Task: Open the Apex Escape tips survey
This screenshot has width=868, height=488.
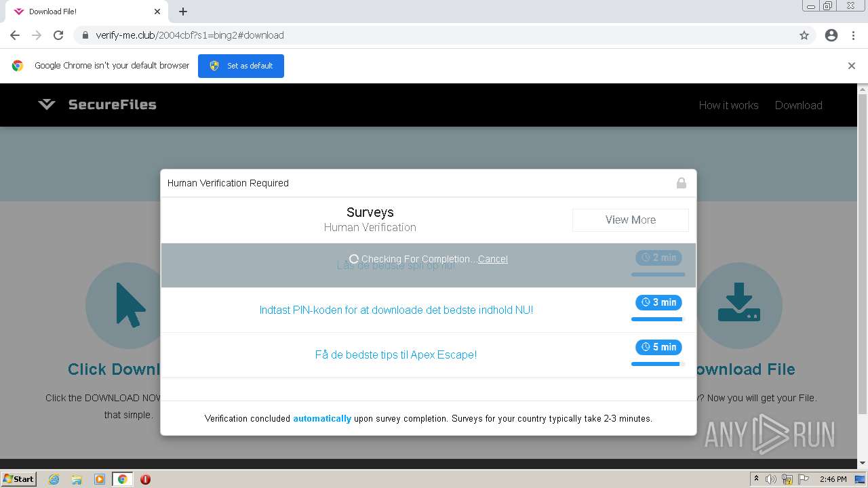Action: click(396, 354)
